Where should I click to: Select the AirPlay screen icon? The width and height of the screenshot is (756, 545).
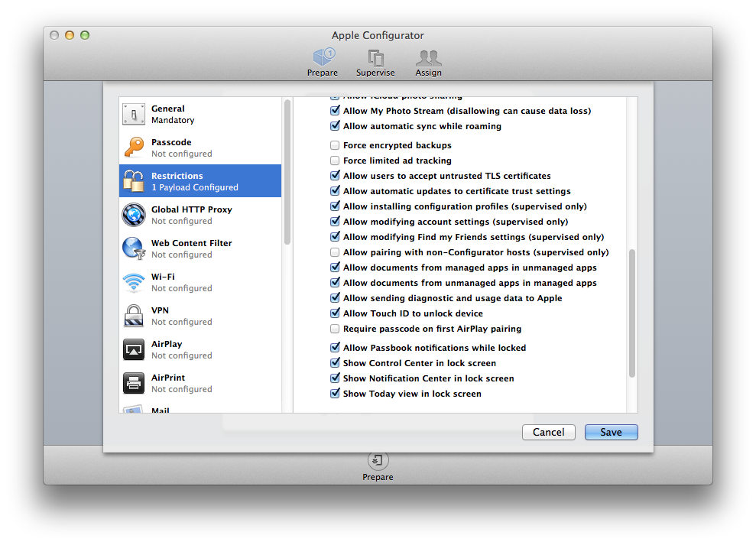pos(134,349)
